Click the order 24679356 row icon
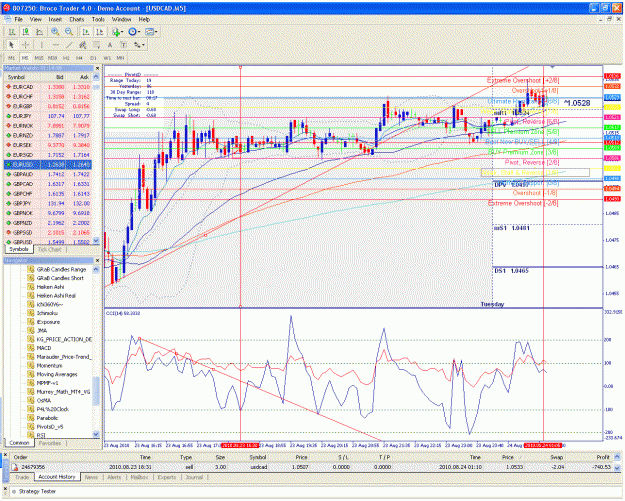 [15, 467]
